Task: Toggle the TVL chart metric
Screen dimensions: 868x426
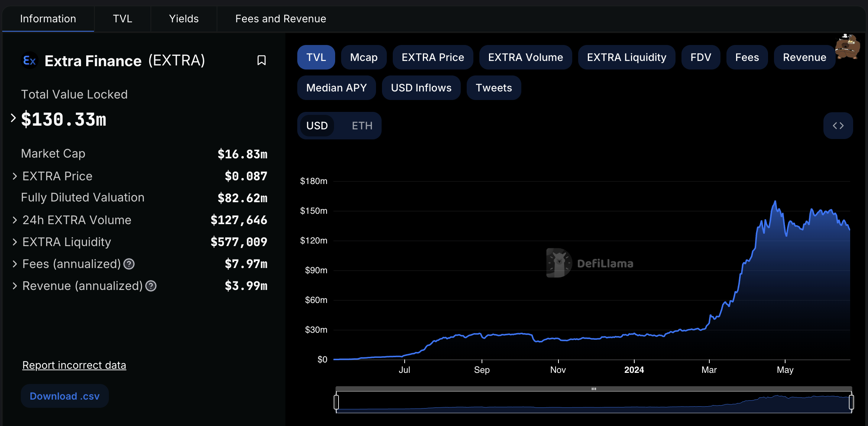Action: [316, 57]
